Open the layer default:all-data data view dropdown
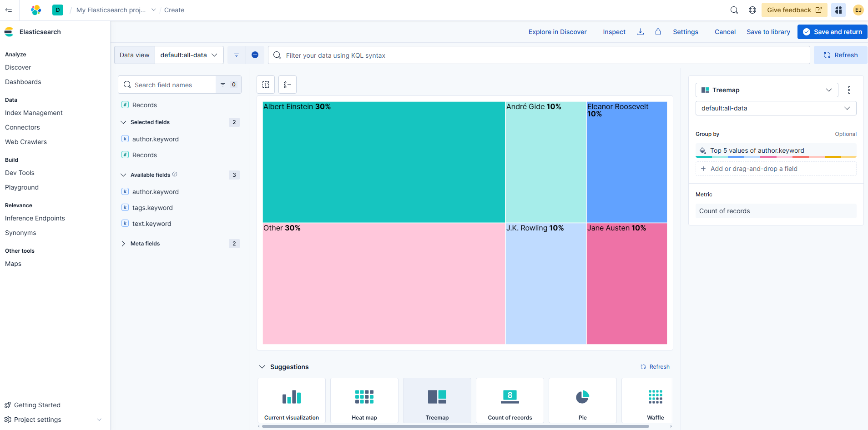 (x=776, y=108)
